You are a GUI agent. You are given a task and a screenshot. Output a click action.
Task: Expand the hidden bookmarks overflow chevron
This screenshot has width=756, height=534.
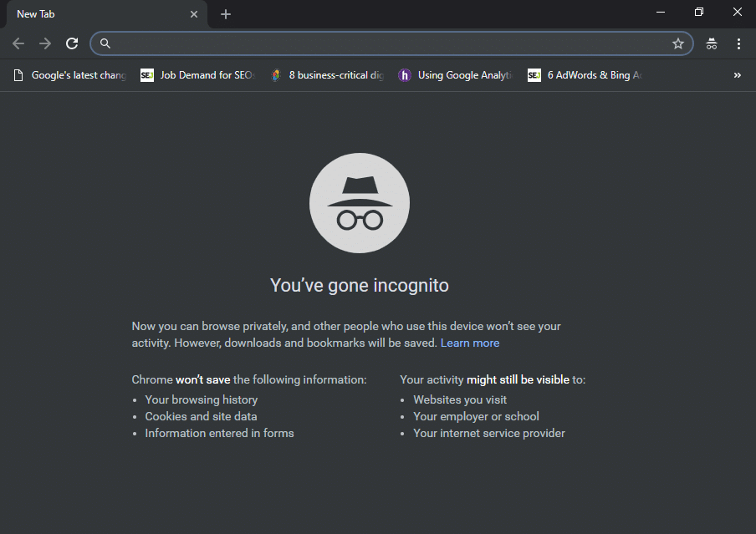(737, 75)
